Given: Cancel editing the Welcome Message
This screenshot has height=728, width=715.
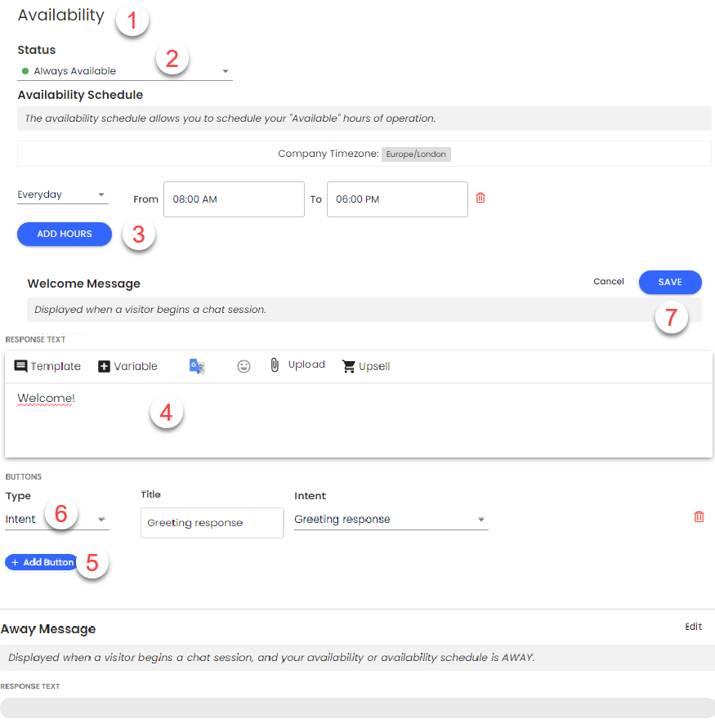Looking at the screenshot, I should 609,282.
